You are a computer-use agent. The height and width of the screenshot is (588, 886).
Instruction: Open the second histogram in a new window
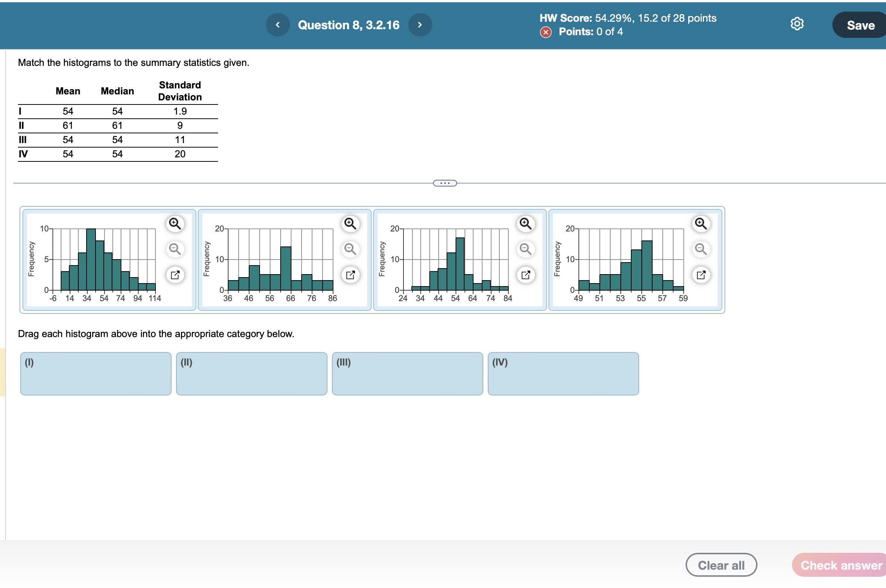point(350,275)
